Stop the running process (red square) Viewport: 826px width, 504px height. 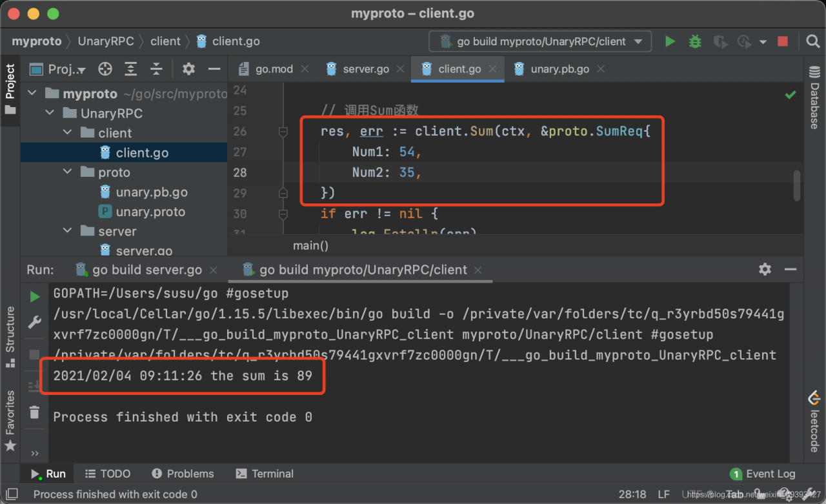[783, 41]
